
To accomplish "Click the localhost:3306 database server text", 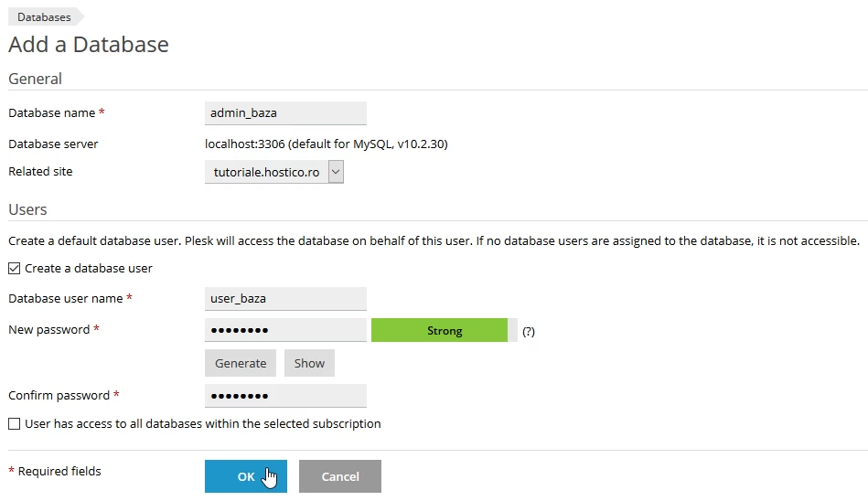I will coord(326,144).
